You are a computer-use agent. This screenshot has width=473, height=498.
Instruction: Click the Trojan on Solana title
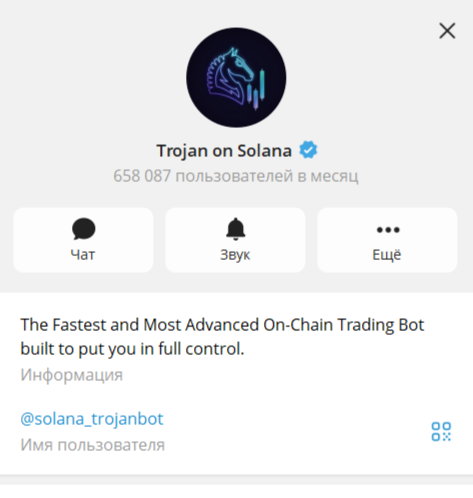pos(224,151)
